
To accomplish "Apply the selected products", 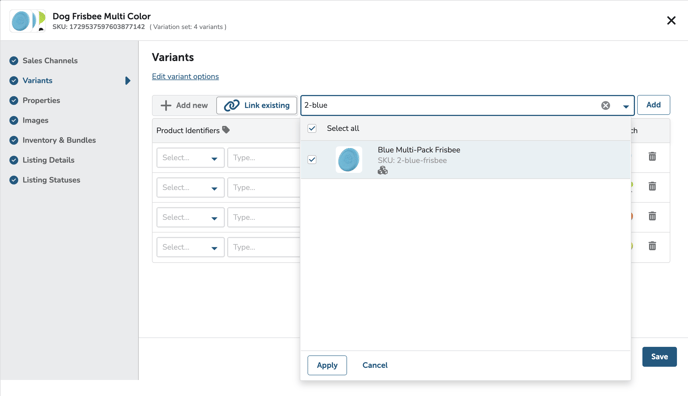I will [327, 365].
